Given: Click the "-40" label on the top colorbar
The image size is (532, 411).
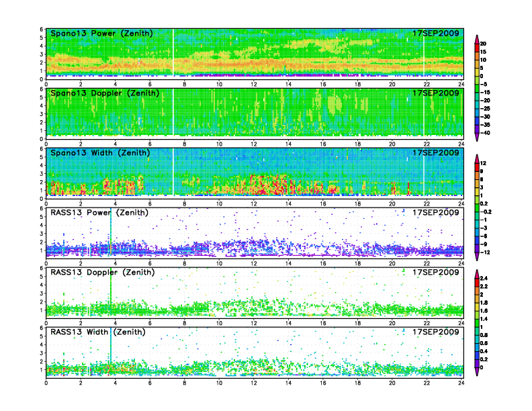Looking at the screenshot, I should click(485, 133).
